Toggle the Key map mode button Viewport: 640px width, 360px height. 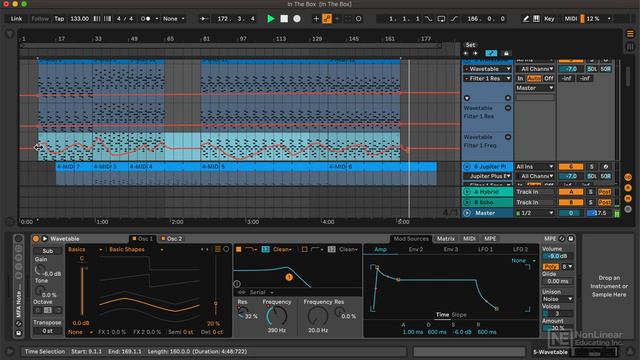coord(549,19)
